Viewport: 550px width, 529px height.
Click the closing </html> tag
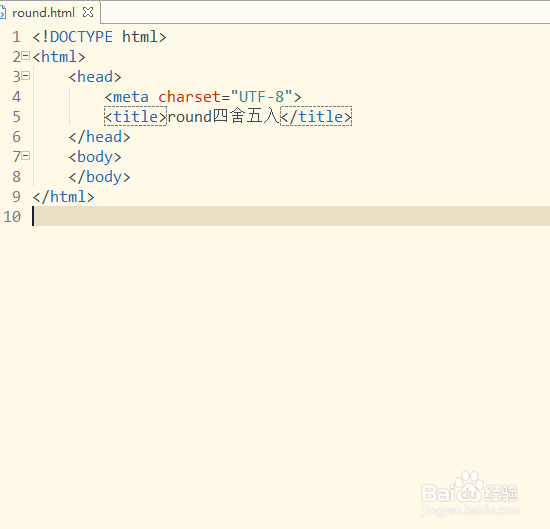63,197
